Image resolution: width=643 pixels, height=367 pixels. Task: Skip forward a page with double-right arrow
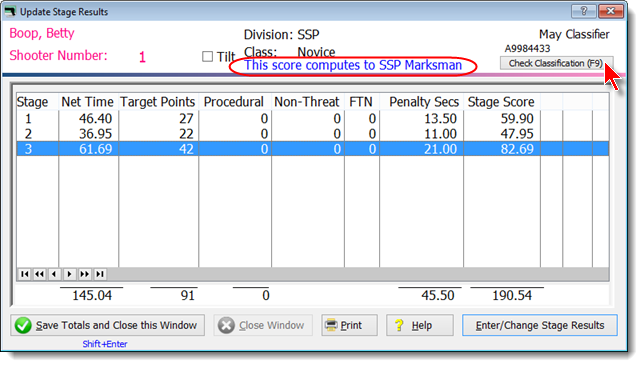[84, 274]
